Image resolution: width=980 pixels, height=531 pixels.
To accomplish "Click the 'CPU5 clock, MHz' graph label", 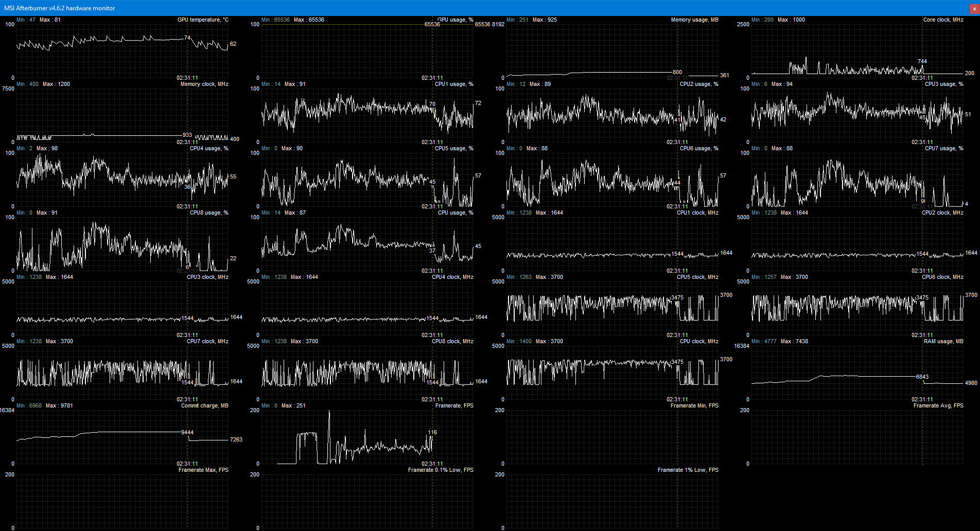I will pyautogui.click(x=697, y=277).
